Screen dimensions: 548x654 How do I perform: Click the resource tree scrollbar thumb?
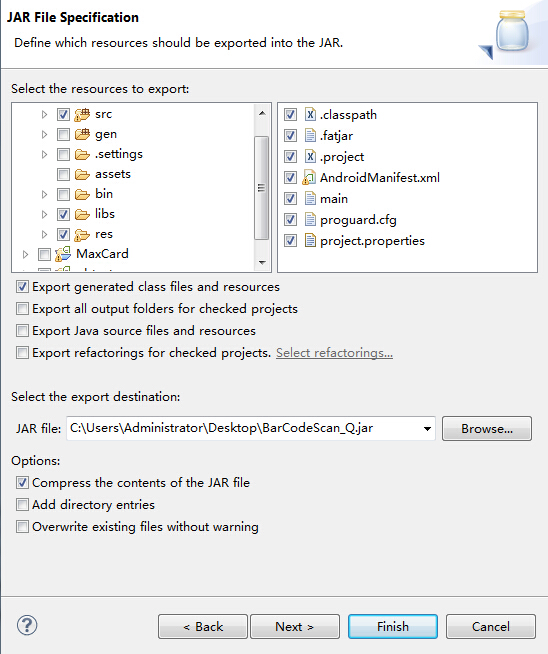point(261,188)
